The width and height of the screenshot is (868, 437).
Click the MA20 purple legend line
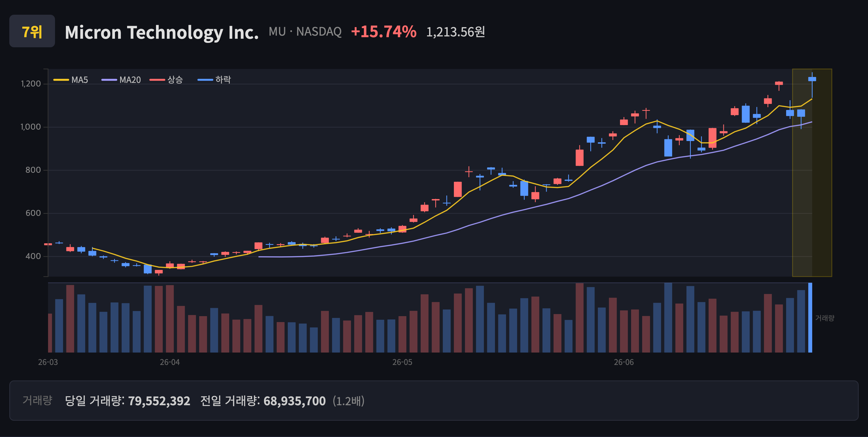[x=109, y=80]
